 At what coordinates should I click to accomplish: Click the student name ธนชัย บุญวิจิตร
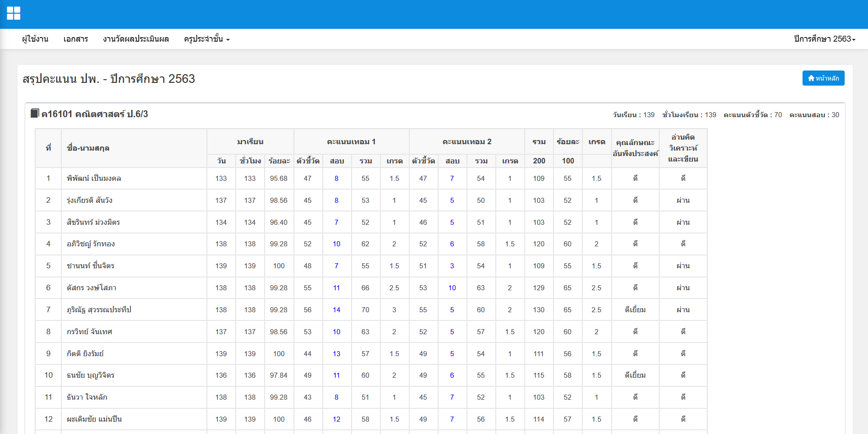[x=91, y=375]
